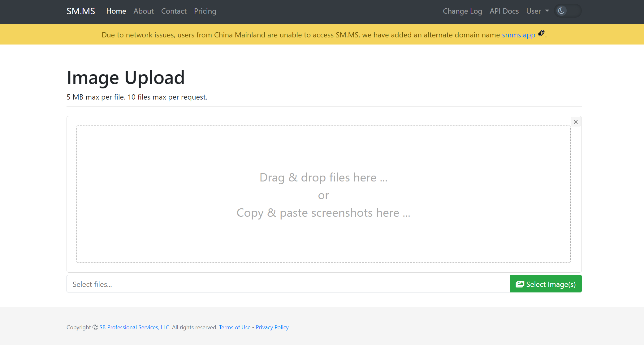Toggle dark mode moon switch
The width and height of the screenshot is (644, 345).
pos(568,11)
